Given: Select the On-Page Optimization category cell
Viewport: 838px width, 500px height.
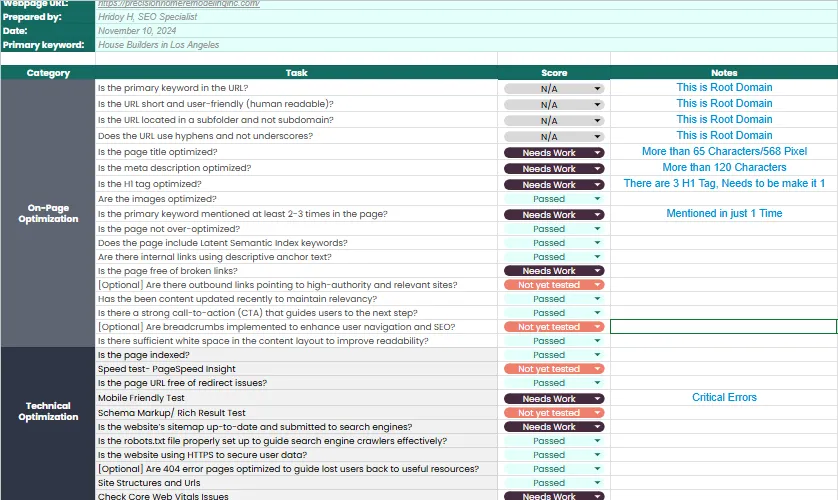Looking at the screenshot, I should (x=48, y=214).
